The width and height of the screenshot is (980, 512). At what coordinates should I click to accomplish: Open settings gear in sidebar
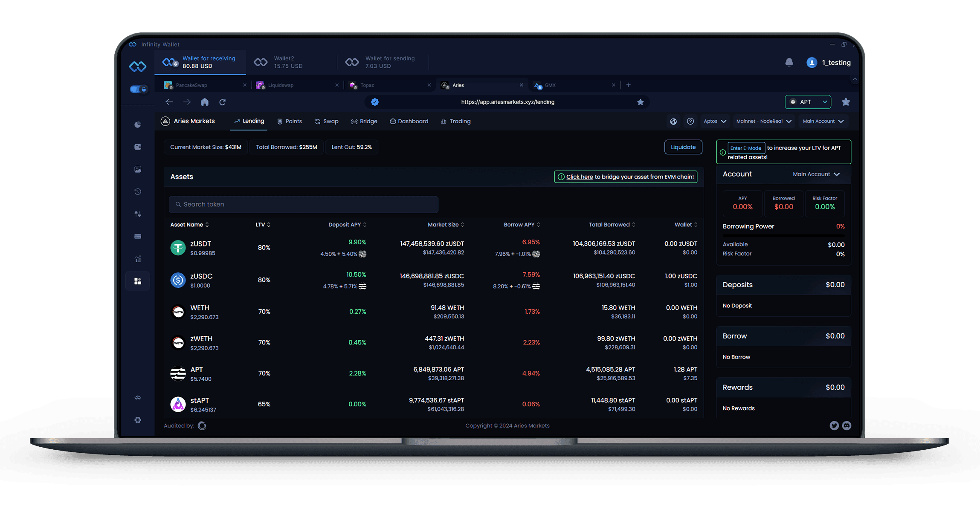tap(138, 420)
